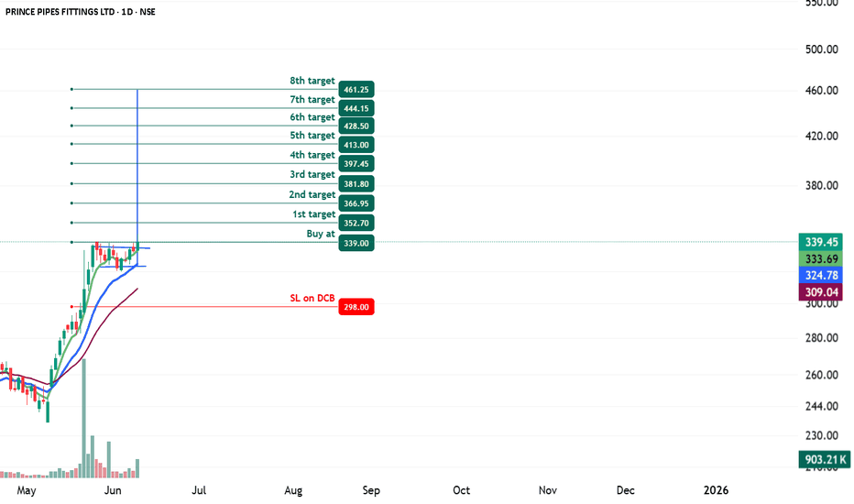Click the volume 903.21 K axis label
The width and height of the screenshot is (854, 504).
coord(825,459)
